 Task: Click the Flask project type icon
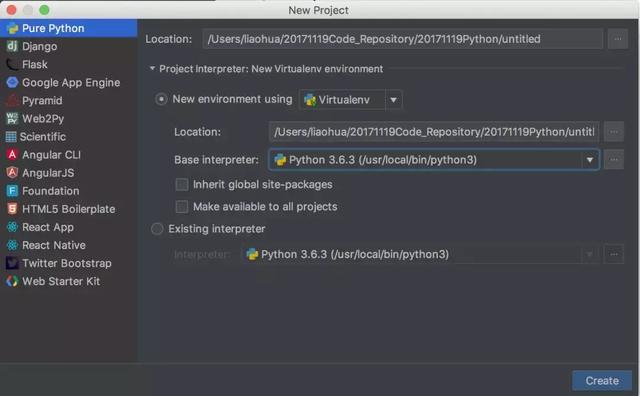[12, 64]
